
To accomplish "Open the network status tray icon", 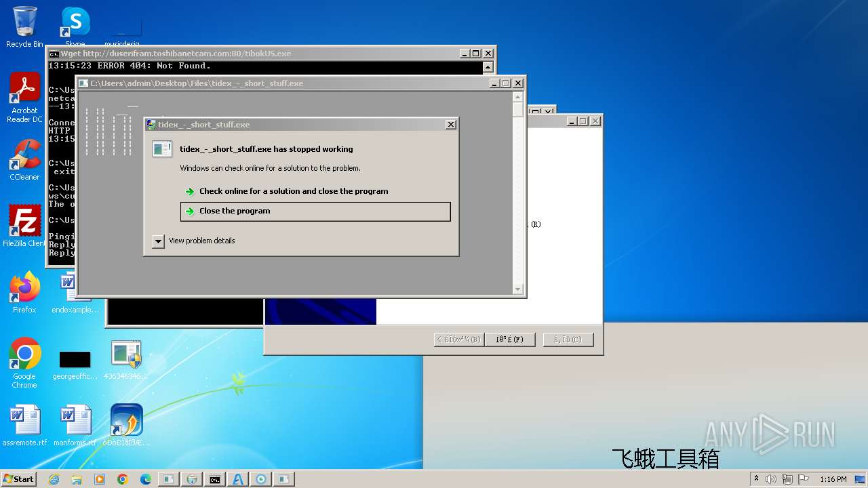I will coord(787,479).
